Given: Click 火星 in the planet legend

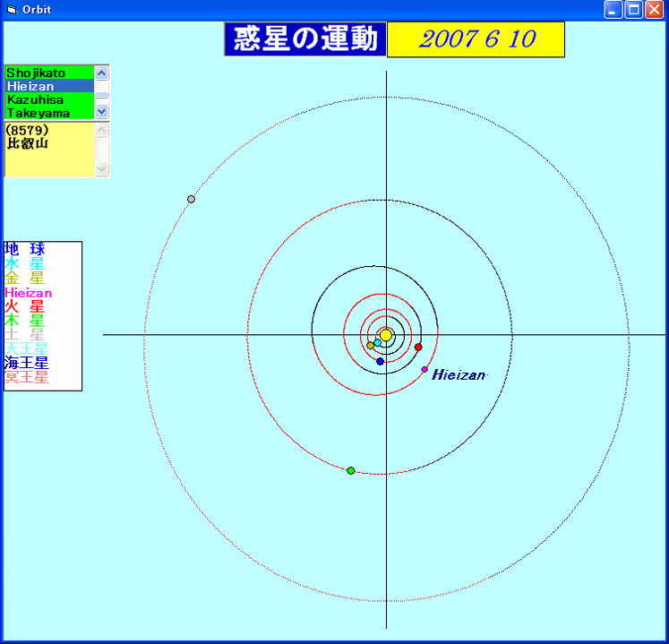Looking at the screenshot, I should [x=25, y=307].
